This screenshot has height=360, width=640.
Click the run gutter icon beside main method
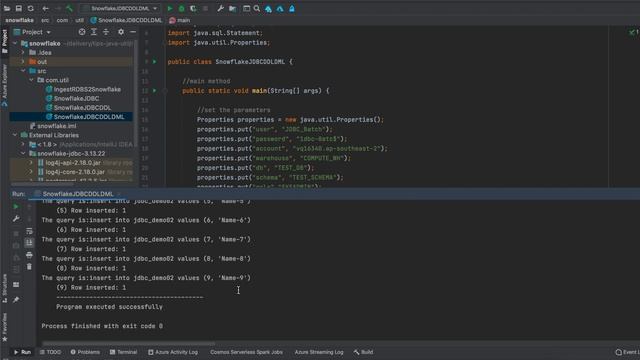pos(154,91)
